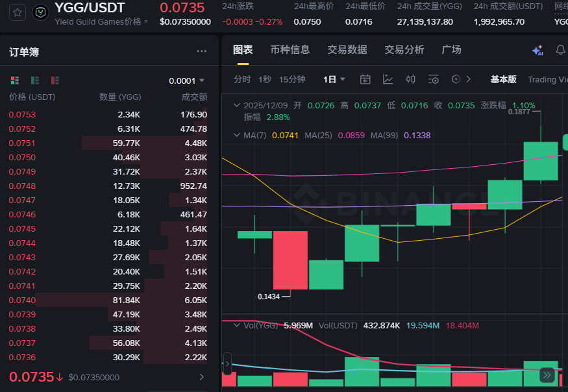Open the price alert bell icon

coord(560,50)
